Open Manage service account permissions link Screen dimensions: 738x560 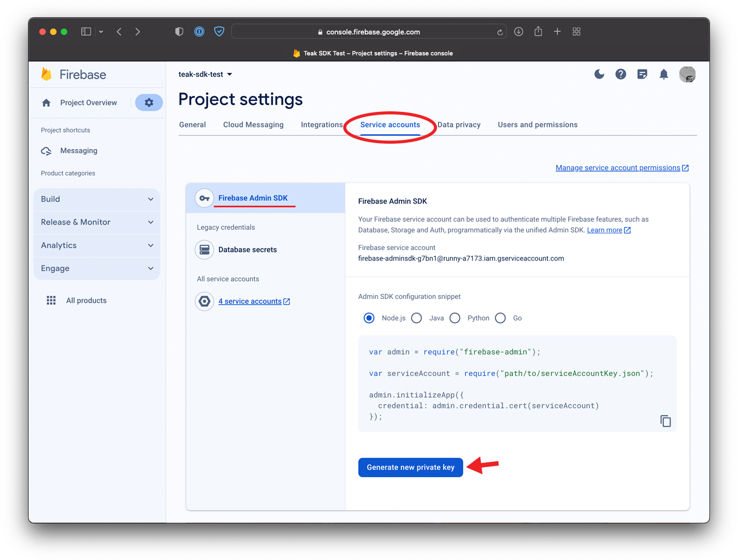click(x=622, y=168)
